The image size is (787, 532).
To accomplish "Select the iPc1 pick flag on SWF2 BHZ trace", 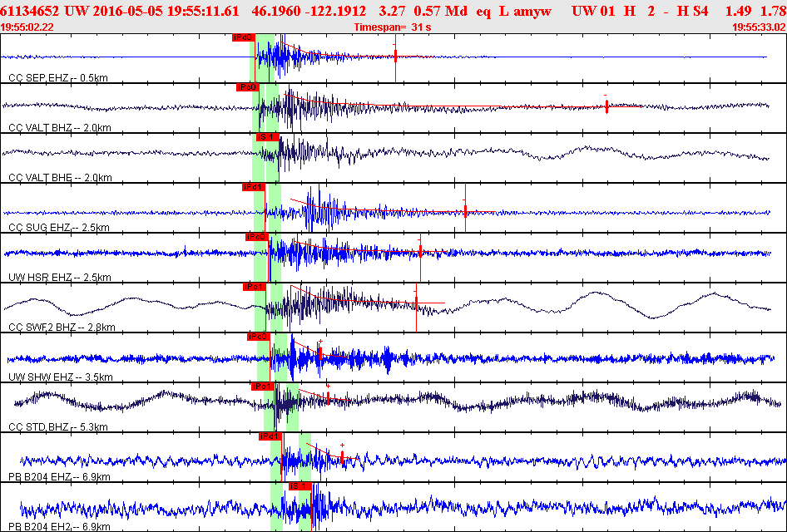I will tap(255, 287).
